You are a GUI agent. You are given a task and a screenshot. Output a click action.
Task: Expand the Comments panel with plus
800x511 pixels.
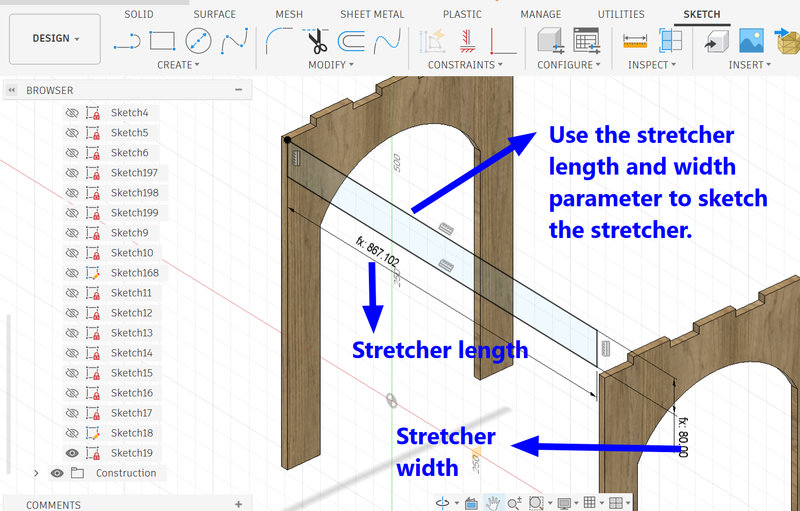coord(238,504)
